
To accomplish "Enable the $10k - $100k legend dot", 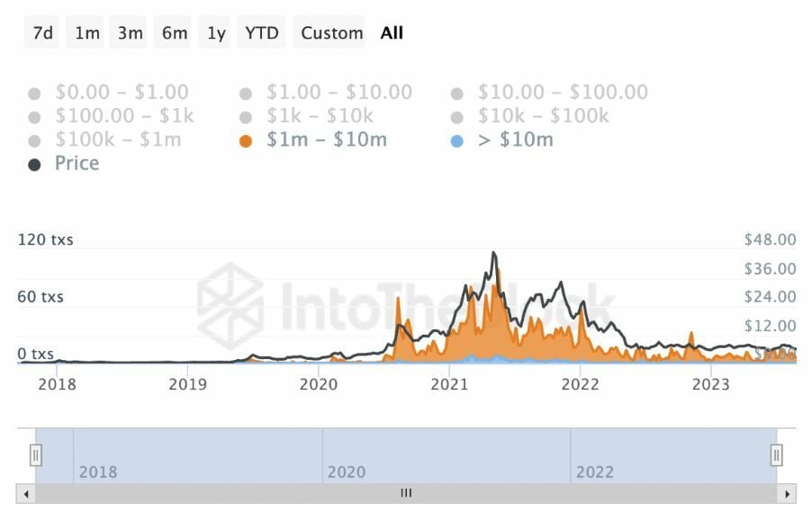I will coord(457,116).
